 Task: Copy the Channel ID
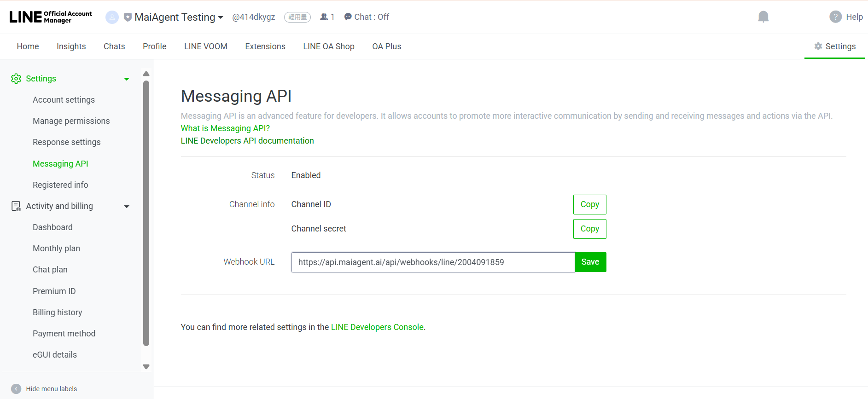[x=589, y=204]
